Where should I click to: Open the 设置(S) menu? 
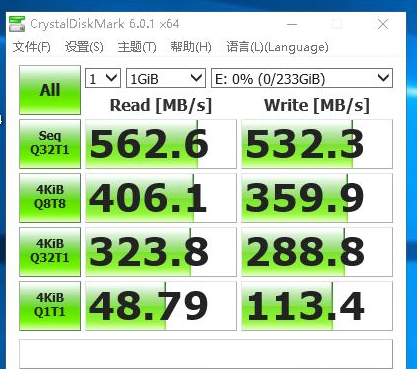[x=84, y=47]
